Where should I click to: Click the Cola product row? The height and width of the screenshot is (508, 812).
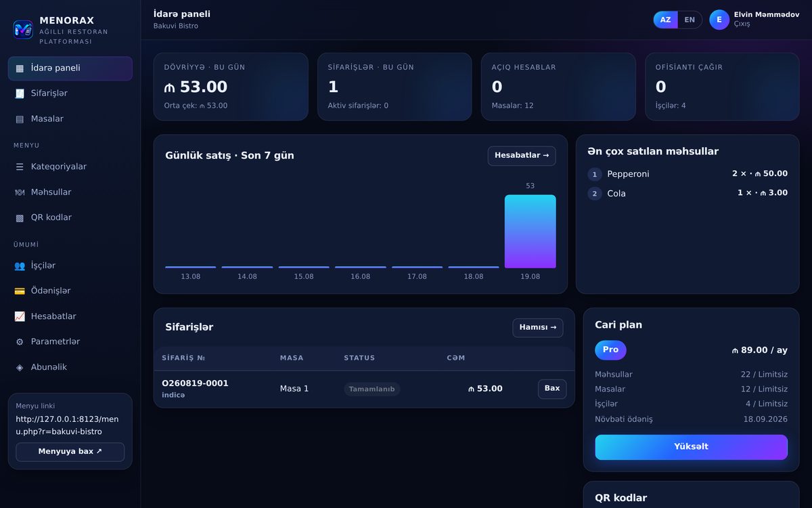click(x=687, y=194)
